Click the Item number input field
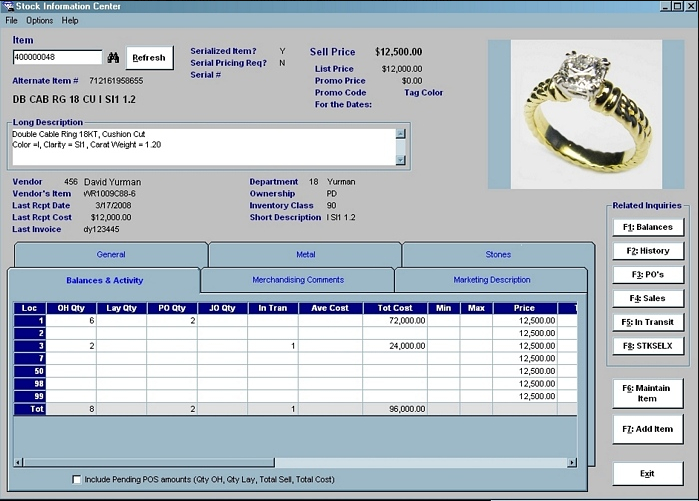699x501 pixels. [57, 58]
